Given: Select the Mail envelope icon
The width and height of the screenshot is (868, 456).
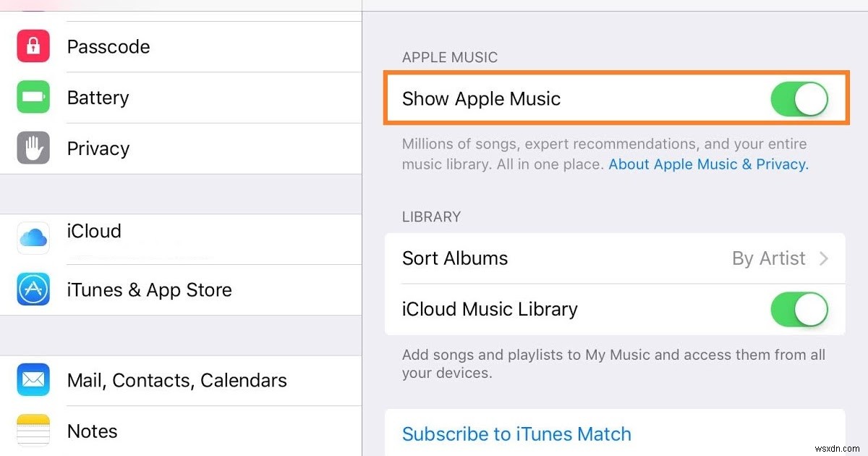Looking at the screenshot, I should pyautogui.click(x=33, y=380).
